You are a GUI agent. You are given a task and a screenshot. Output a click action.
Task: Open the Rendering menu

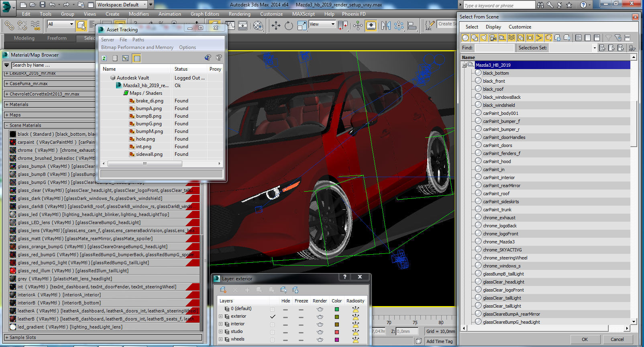tap(239, 14)
